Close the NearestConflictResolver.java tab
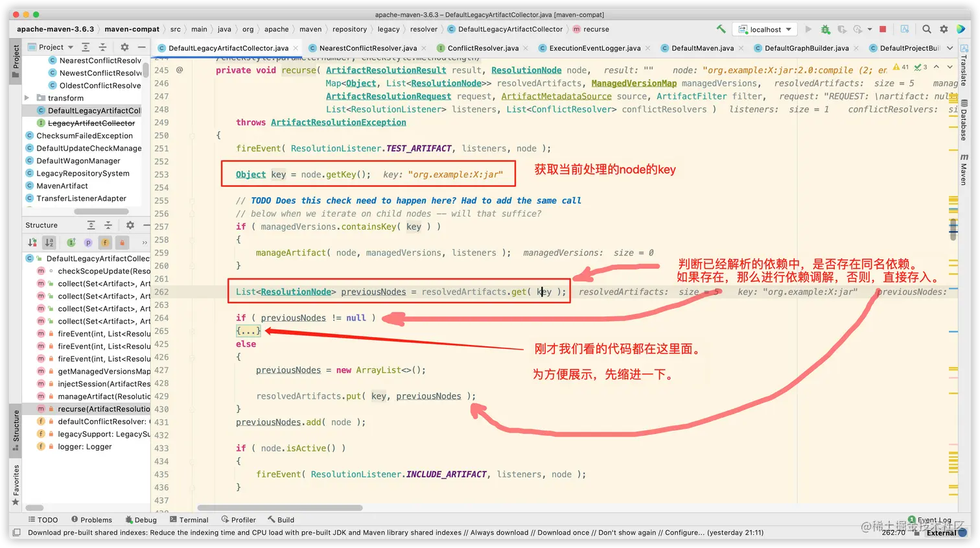The width and height of the screenshot is (980, 548). 424,48
